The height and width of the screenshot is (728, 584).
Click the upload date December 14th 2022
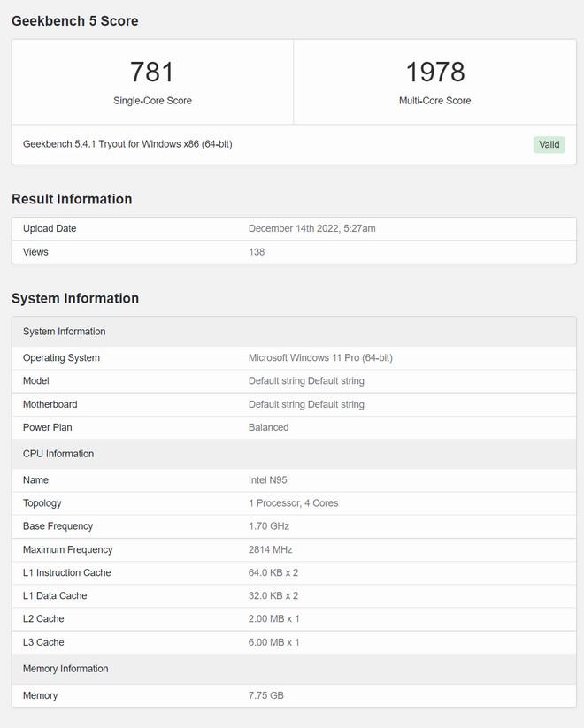[311, 228]
